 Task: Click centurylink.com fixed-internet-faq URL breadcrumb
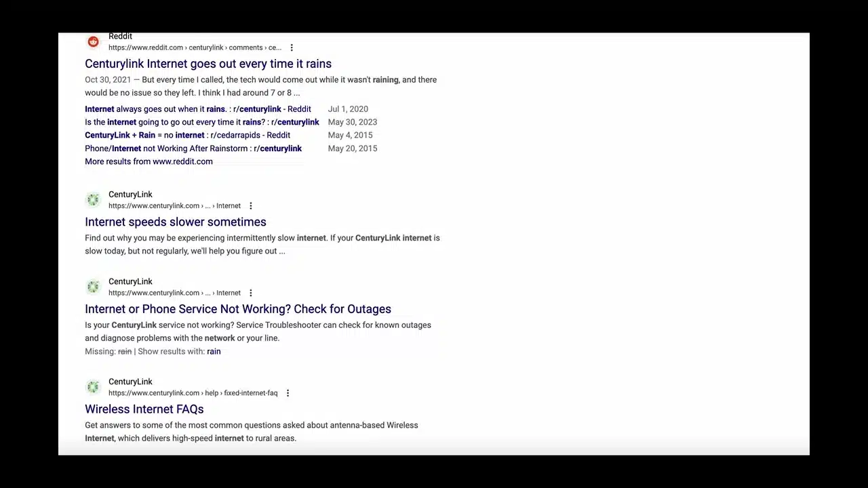click(x=193, y=393)
